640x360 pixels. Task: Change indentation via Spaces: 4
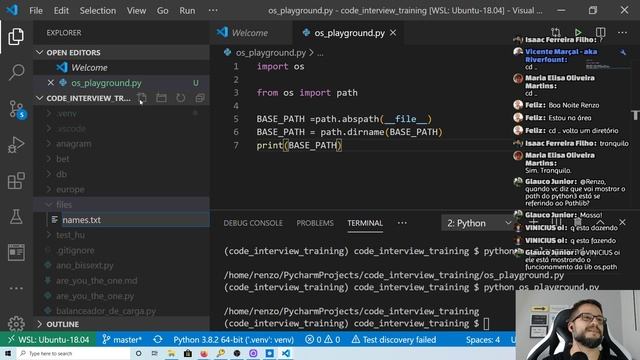click(x=483, y=340)
